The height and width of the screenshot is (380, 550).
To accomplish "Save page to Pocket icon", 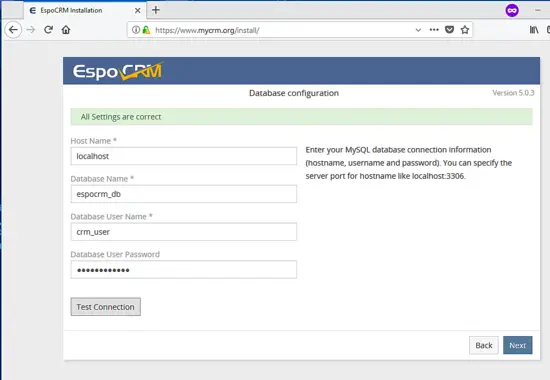I will click(449, 30).
